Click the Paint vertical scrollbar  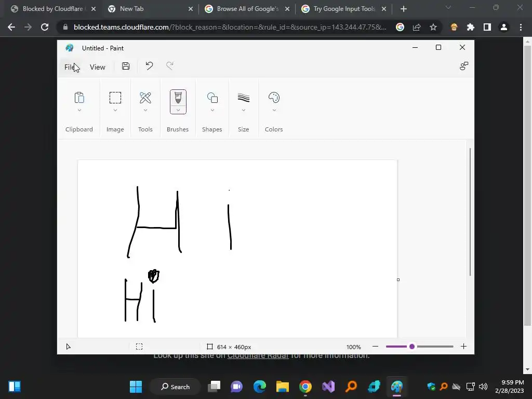click(x=470, y=212)
